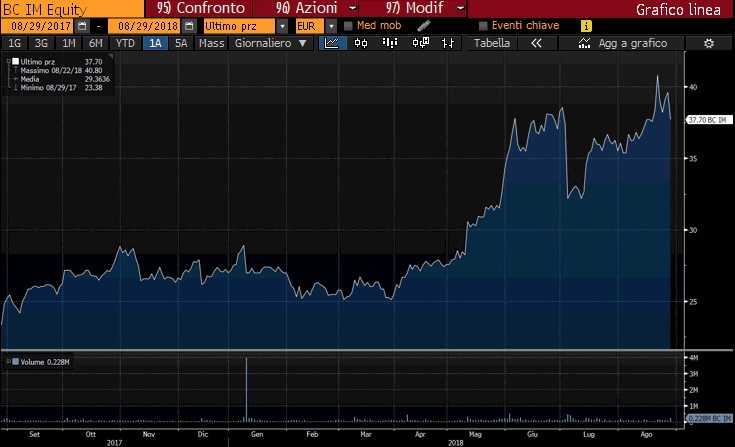Click the end date field 08/29/2018
735x447 pixels.
click(x=145, y=26)
